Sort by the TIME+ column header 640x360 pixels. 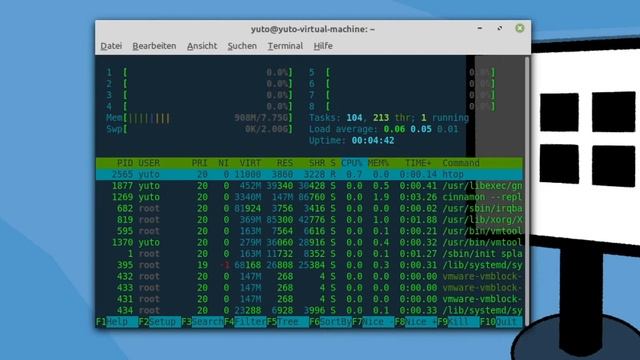(418, 163)
